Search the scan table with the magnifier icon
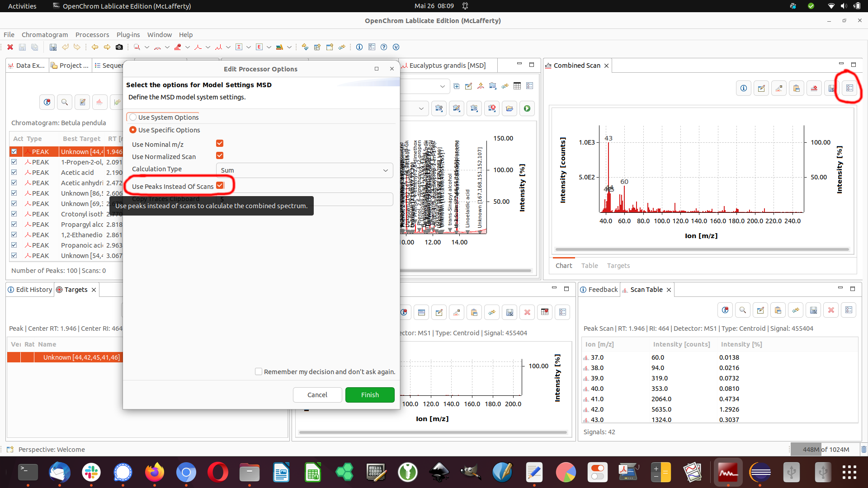This screenshot has width=868, height=488. coord(743,310)
